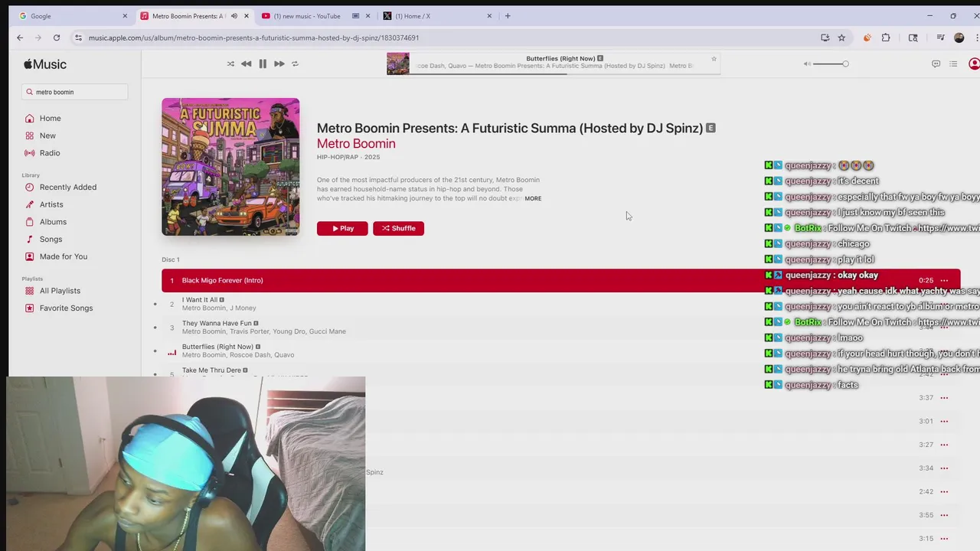Click the now-playing album thumbnail
The width and height of the screenshot is (980, 551).
tap(398, 64)
